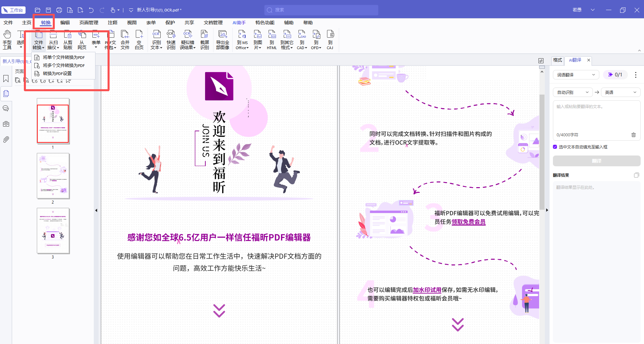Open the quick access toolbar customize dropdown

[x=131, y=10]
